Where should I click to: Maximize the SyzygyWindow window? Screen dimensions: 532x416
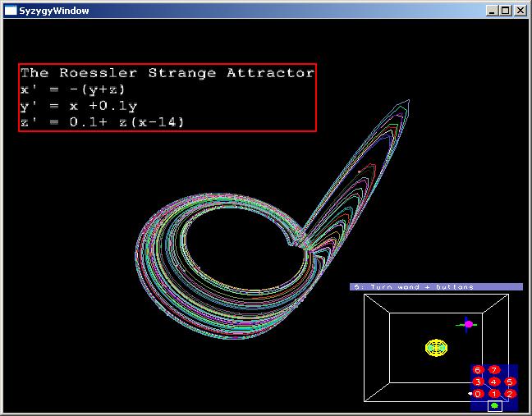(506, 11)
